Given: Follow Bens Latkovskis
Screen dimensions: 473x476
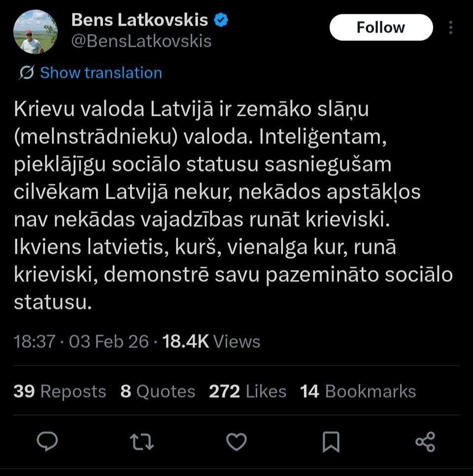Looking at the screenshot, I should 381,28.
